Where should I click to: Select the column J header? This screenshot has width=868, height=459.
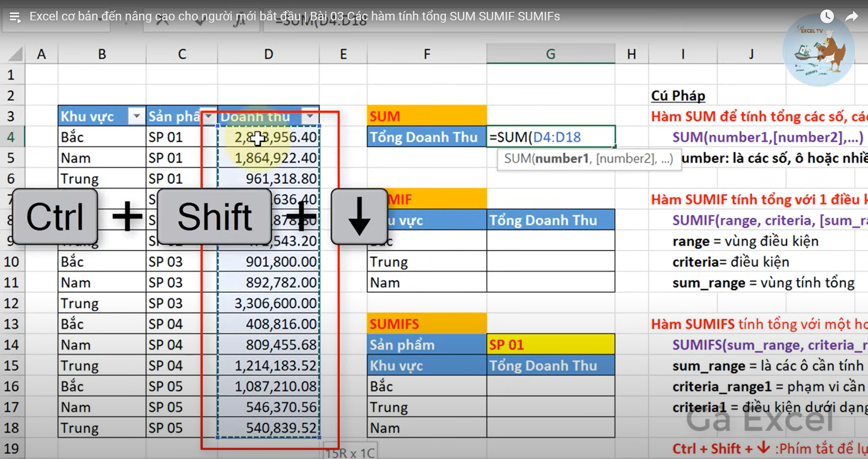(751, 54)
